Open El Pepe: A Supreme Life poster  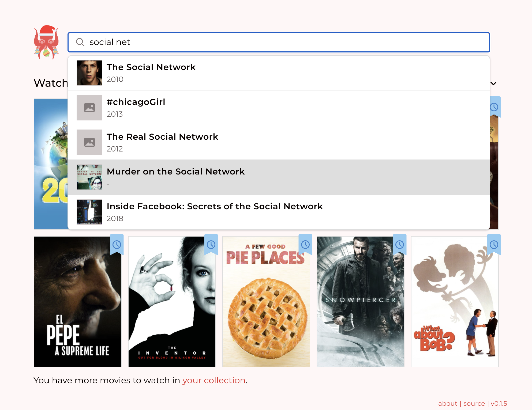[78, 302]
